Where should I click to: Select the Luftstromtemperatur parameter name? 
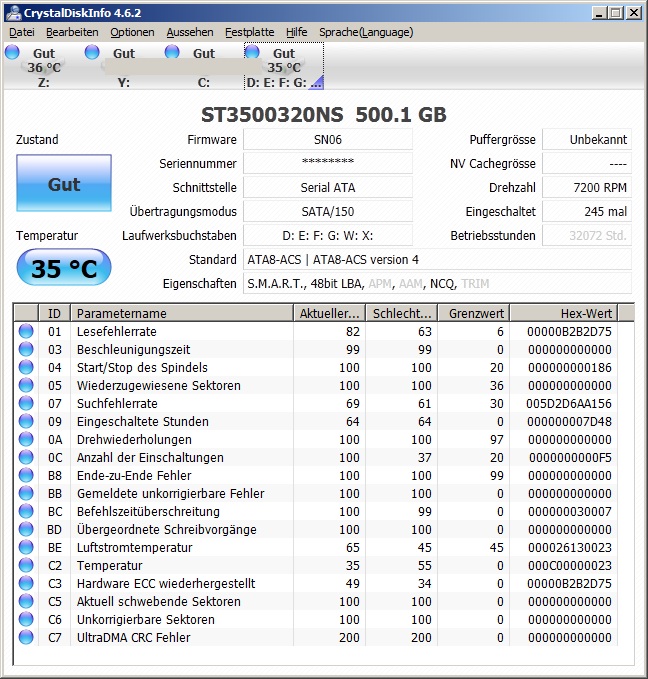coord(134,547)
